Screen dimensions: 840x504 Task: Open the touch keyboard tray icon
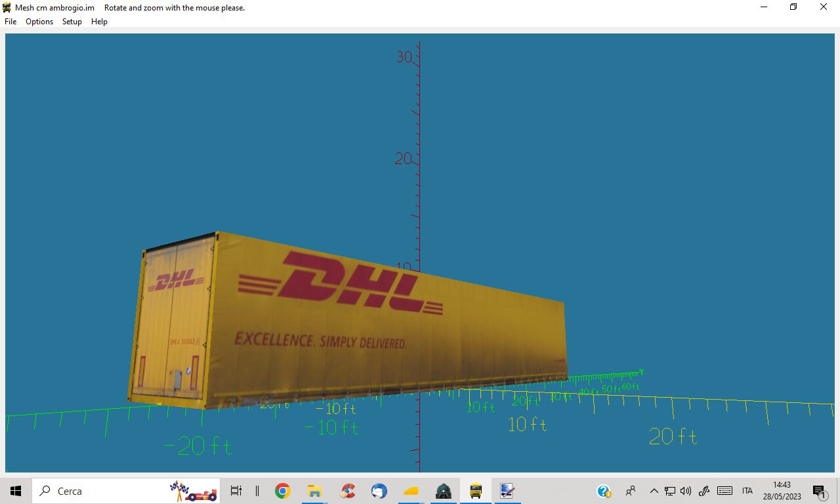click(x=724, y=491)
